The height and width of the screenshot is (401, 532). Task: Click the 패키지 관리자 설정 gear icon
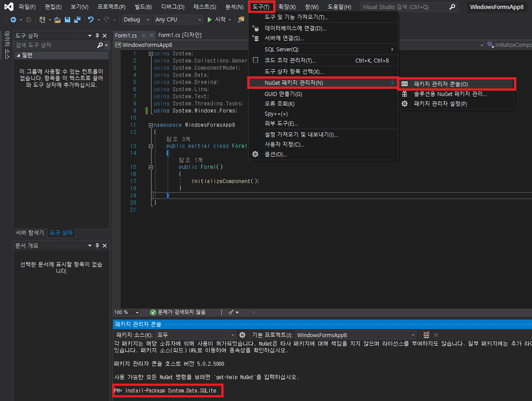click(x=405, y=104)
